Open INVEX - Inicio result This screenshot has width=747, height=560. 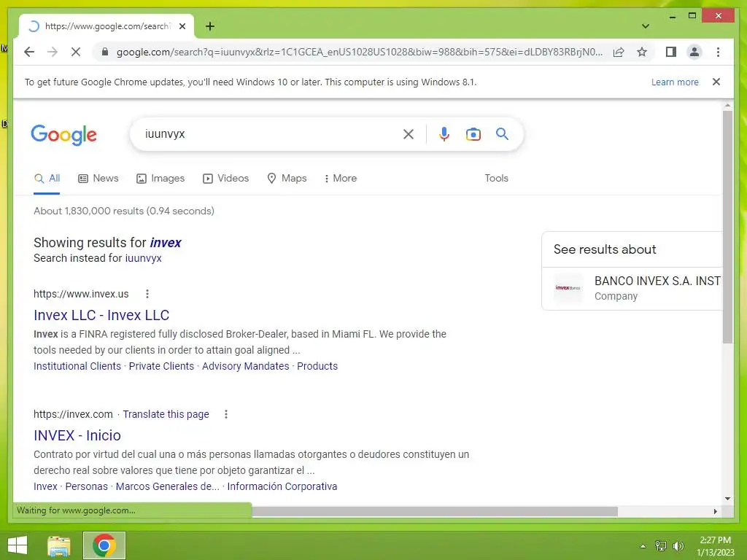click(x=77, y=436)
